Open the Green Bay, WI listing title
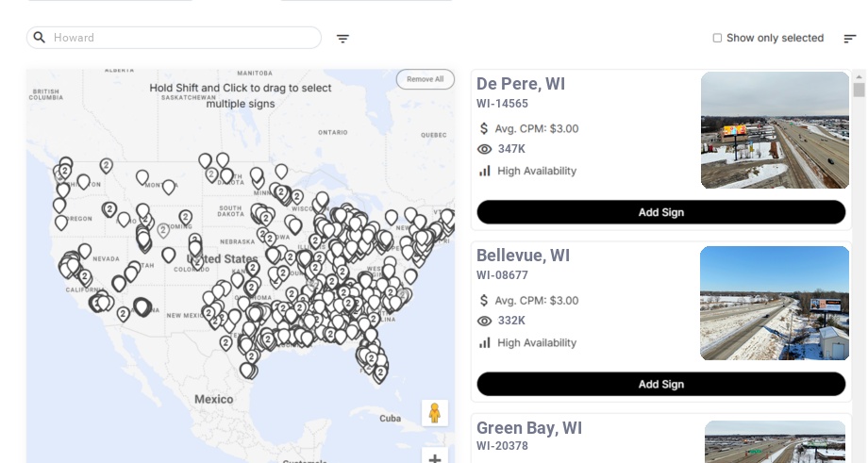Screen dimensions: 868x463 coord(528,428)
